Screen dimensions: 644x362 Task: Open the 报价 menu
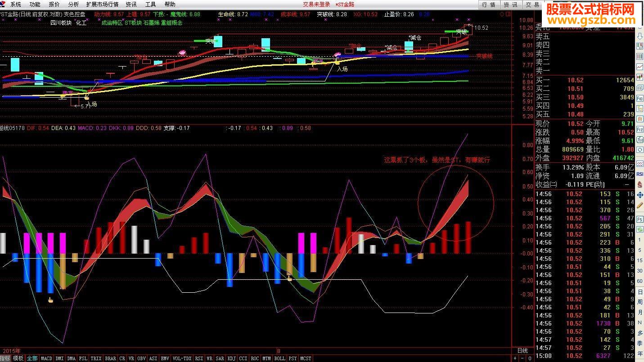coord(54,4)
